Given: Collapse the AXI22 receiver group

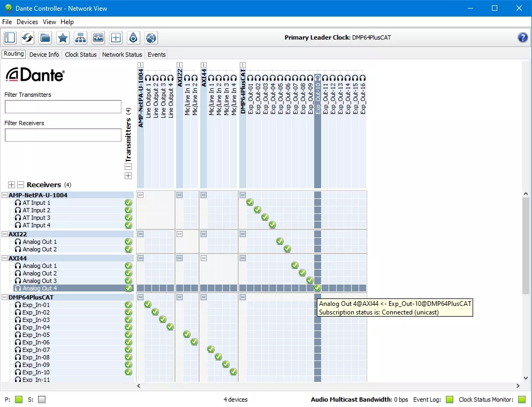Looking at the screenshot, I should pos(5,234).
